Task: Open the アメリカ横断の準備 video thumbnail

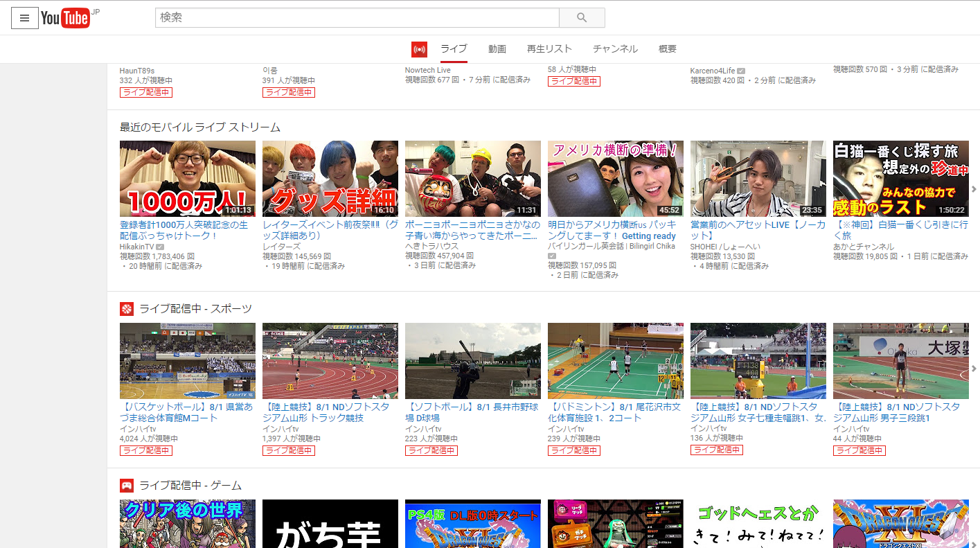Action: (616, 179)
